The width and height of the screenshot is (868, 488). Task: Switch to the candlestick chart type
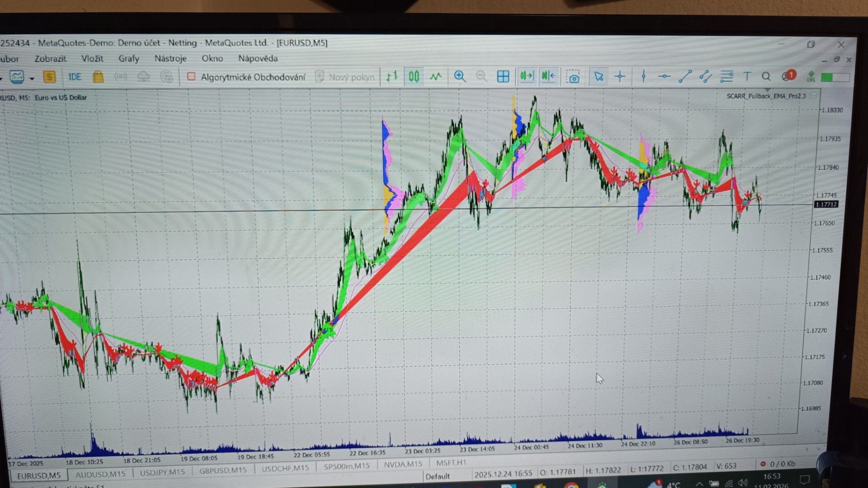pyautogui.click(x=414, y=76)
